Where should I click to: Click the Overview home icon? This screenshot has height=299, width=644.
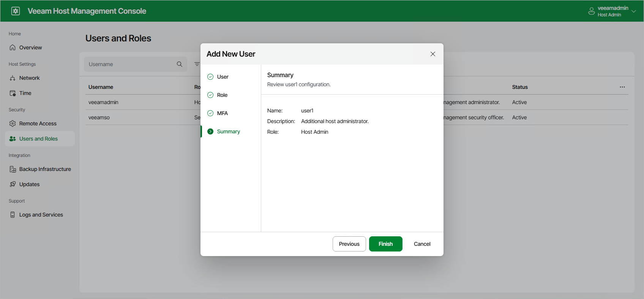(x=13, y=47)
